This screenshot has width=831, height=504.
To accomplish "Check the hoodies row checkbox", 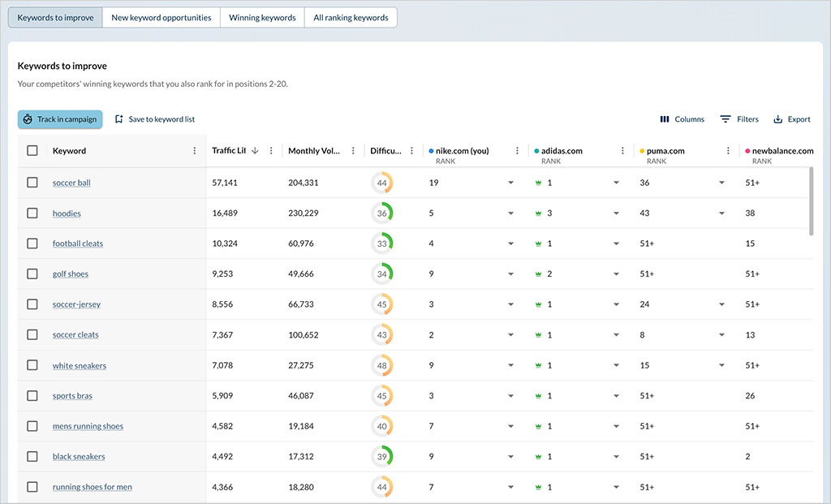I will [x=32, y=213].
